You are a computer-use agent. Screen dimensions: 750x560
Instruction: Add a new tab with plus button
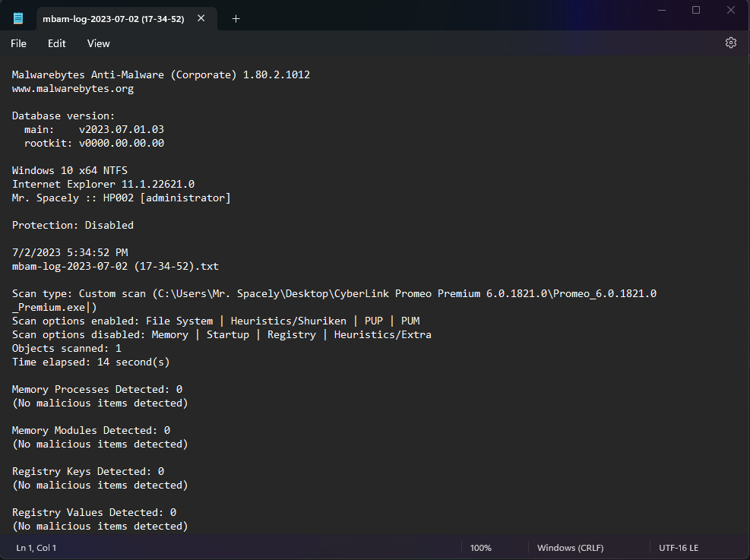236,19
